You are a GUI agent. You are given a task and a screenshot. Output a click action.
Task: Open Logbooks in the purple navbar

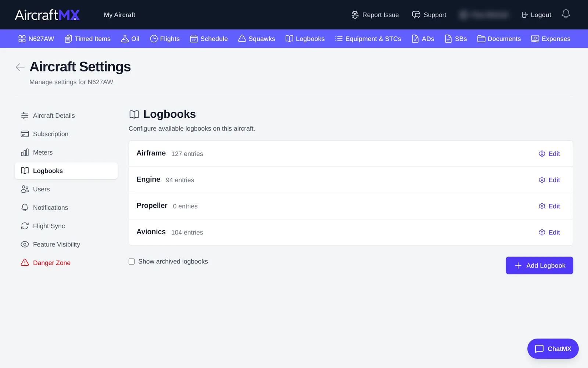tap(305, 39)
